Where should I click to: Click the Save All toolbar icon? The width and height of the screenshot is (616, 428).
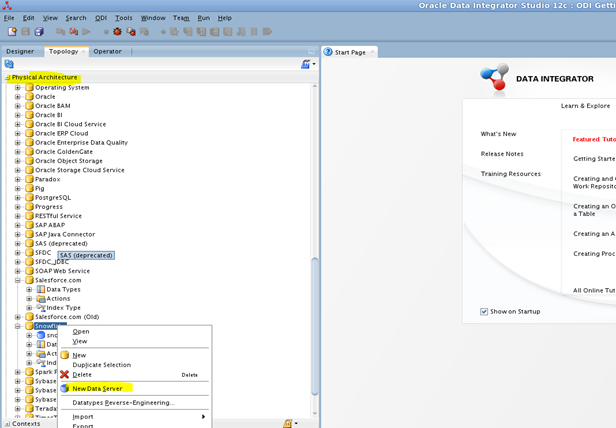39,31
